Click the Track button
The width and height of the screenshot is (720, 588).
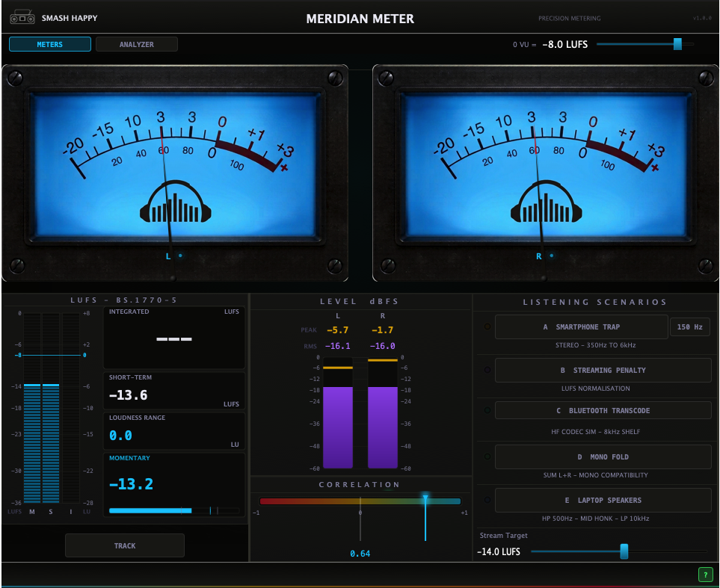pyautogui.click(x=125, y=545)
